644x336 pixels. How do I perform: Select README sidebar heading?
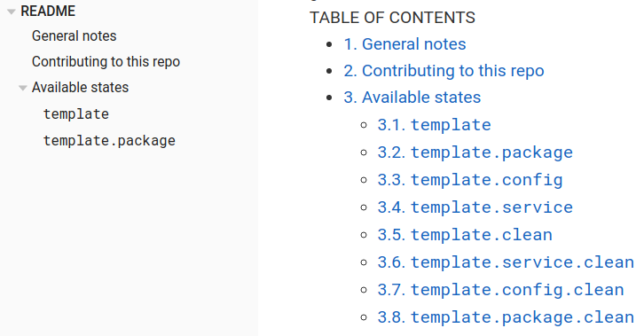[48, 11]
